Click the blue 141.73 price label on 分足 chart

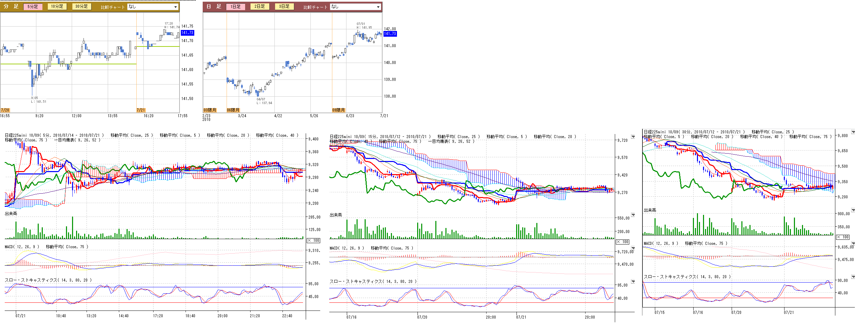187,33
